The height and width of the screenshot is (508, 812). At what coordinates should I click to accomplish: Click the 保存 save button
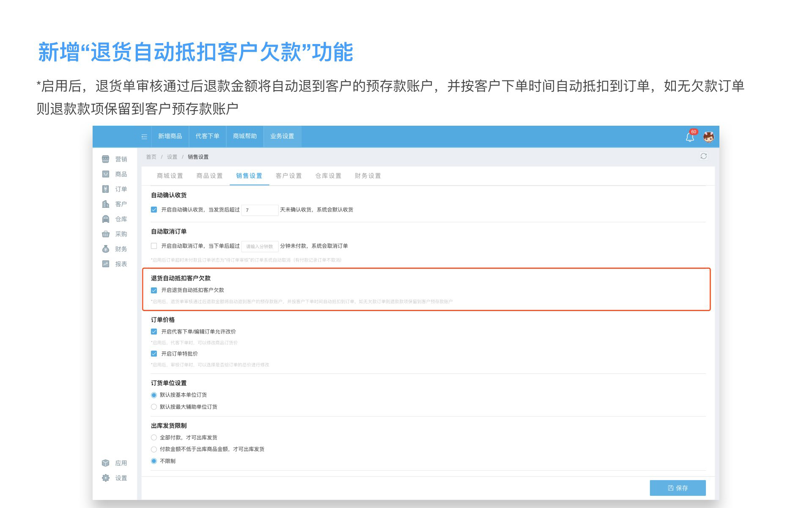pyautogui.click(x=678, y=488)
